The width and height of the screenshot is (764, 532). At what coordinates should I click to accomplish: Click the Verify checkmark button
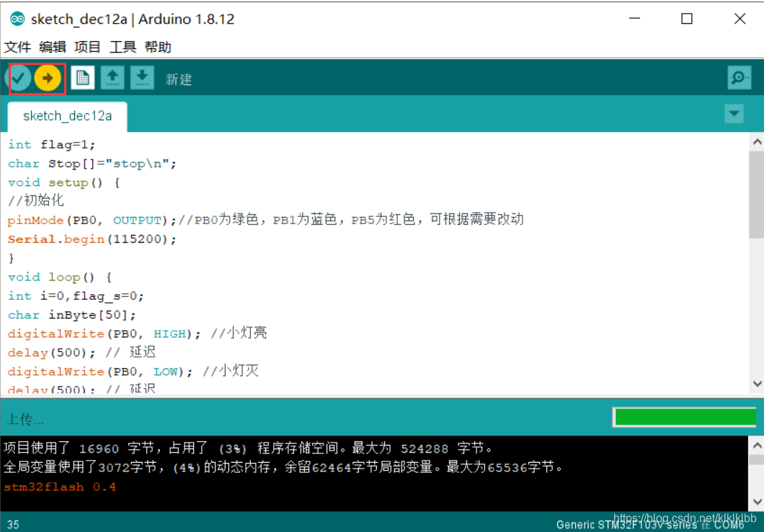pyautogui.click(x=19, y=78)
